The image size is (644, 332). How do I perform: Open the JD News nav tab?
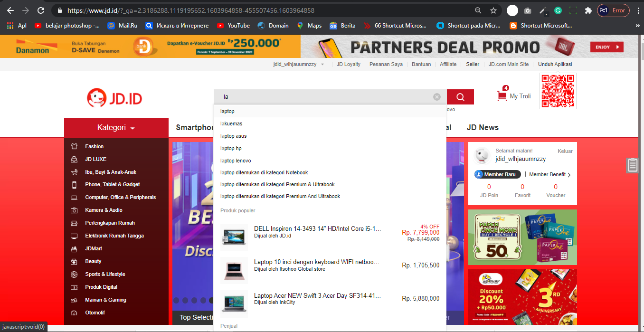[483, 127]
